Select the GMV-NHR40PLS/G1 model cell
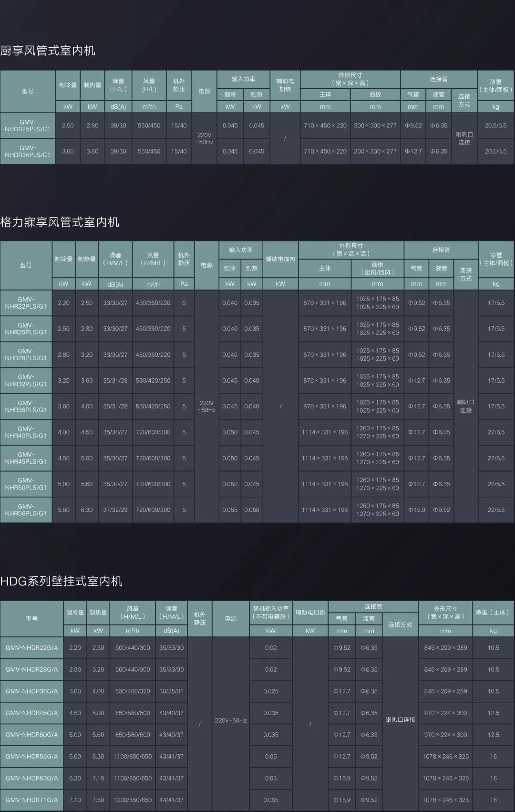This screenshot has width=515, height=812. pyautogui.click(x=26, y=432)
